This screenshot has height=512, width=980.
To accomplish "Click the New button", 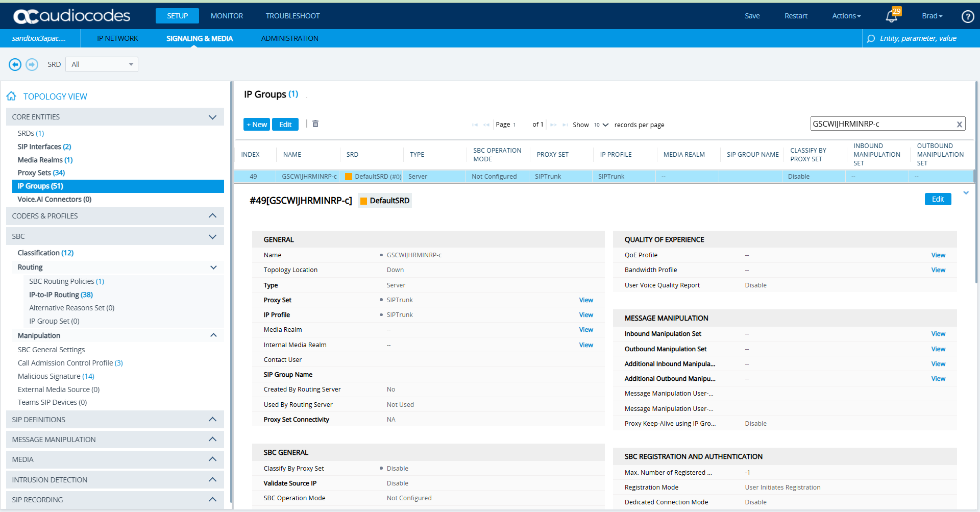I will coord(257,125).
